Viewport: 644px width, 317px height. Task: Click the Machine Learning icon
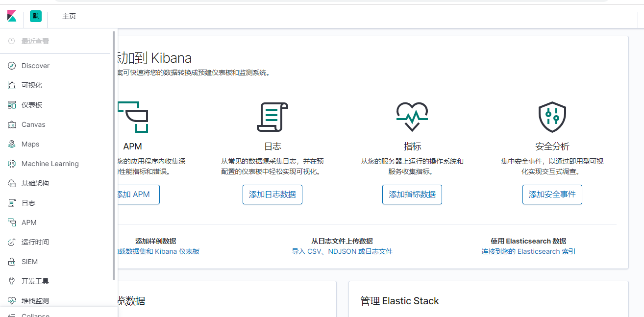click(x=12, y=164)
